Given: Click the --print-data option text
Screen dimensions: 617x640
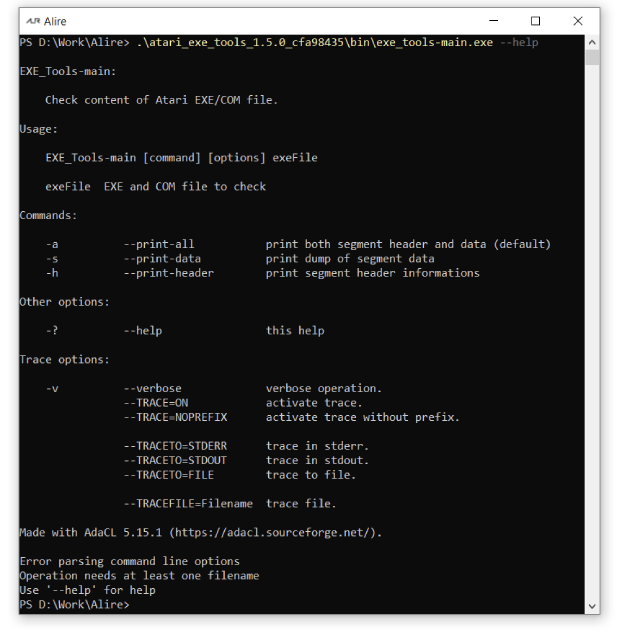Looking at the screenshot, I should pyautogui.click(x=162, y=259).
